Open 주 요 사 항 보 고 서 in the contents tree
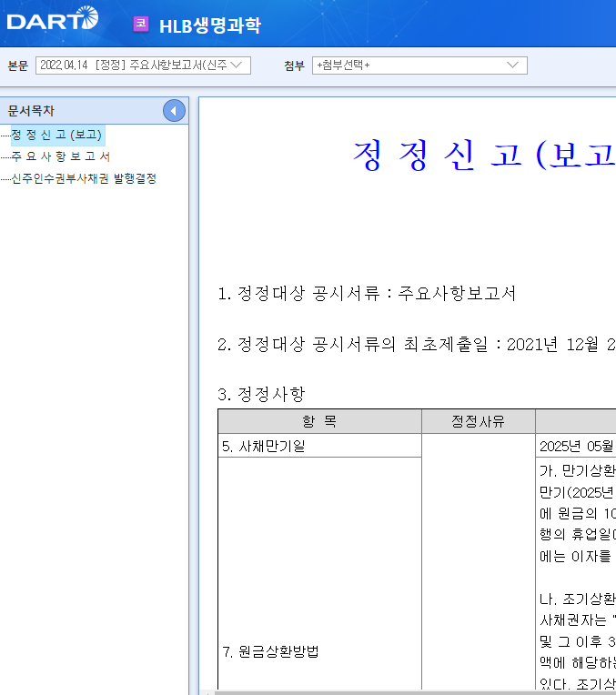This screenshot has width=616, height=695. (x=60, y=156)
